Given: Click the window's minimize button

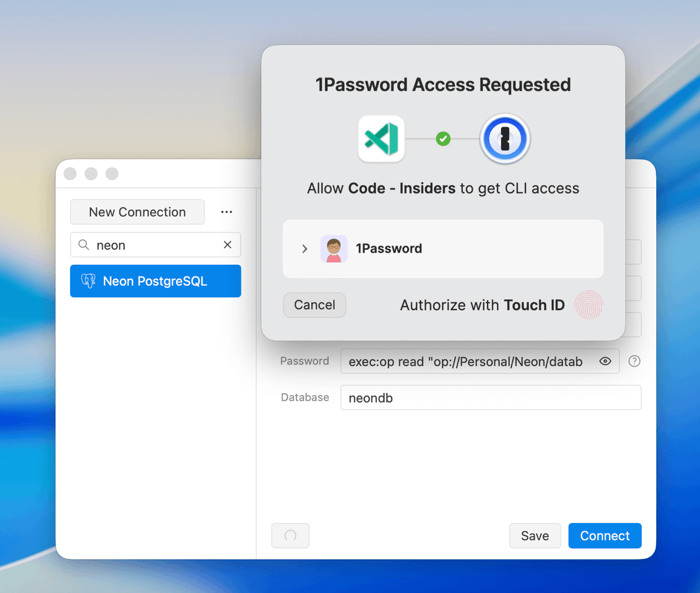Looking at the screenshot, I should [x=91, y=174].
